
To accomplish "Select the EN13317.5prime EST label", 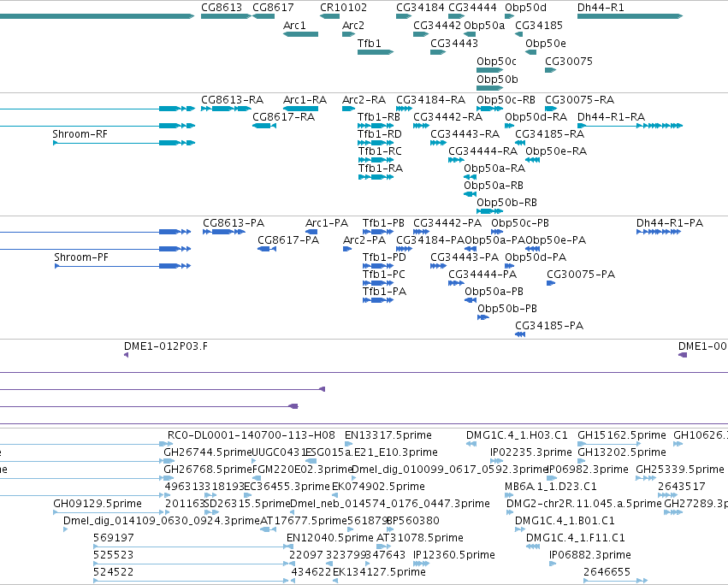I will click(x=388, y=435).
